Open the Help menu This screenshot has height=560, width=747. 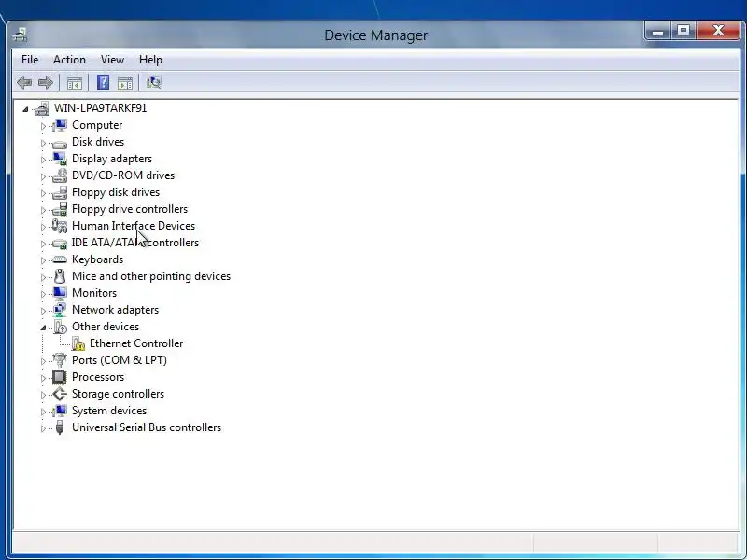150,60
